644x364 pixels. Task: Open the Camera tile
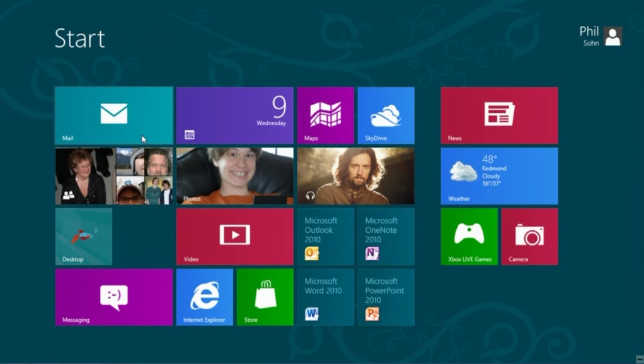529,236
